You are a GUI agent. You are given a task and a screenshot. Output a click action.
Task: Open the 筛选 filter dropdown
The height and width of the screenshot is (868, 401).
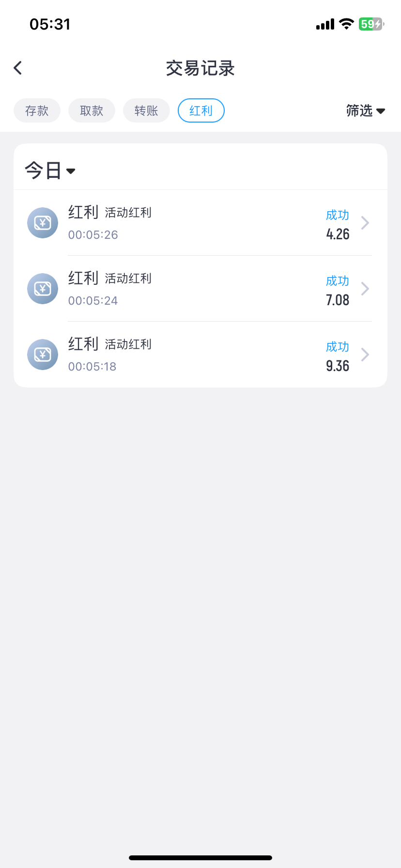tap(366, 111)
